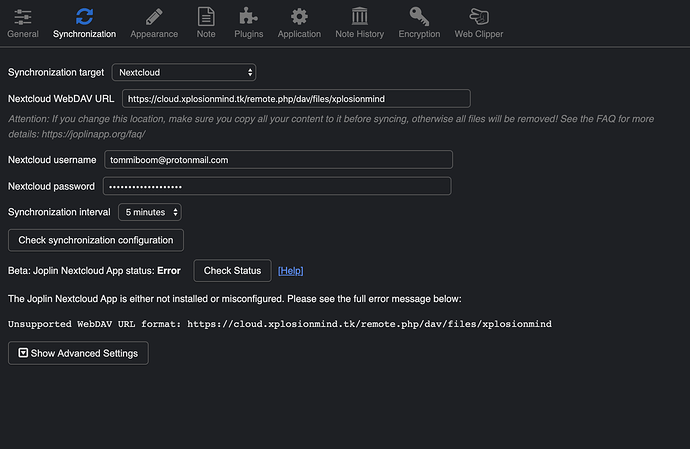Open the [Help] link
Screen dimensions: 690x449
tap(290, 271)
